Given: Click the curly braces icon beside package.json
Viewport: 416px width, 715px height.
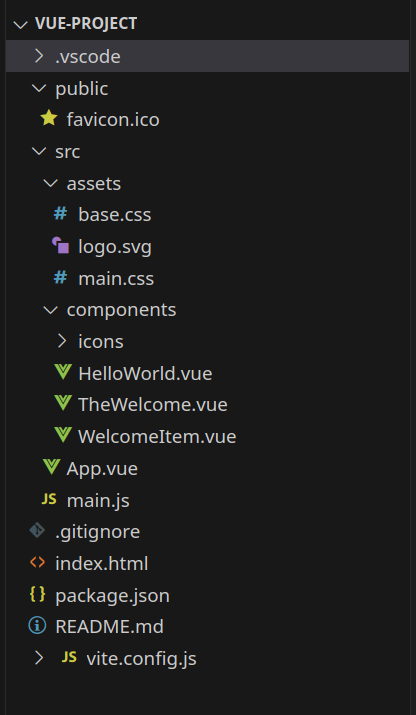Looking at the screenshot, I should tap(37, 594).
